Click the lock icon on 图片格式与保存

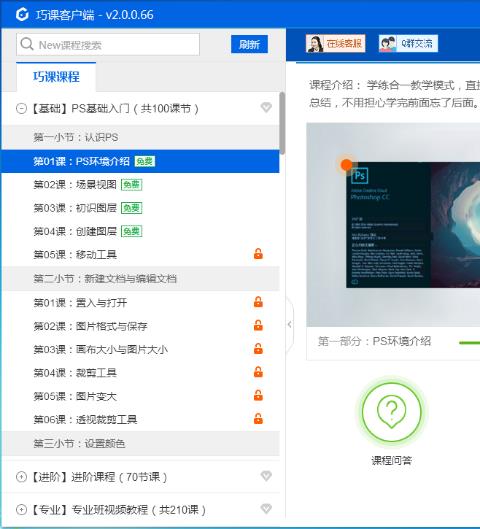coord(258,325)
